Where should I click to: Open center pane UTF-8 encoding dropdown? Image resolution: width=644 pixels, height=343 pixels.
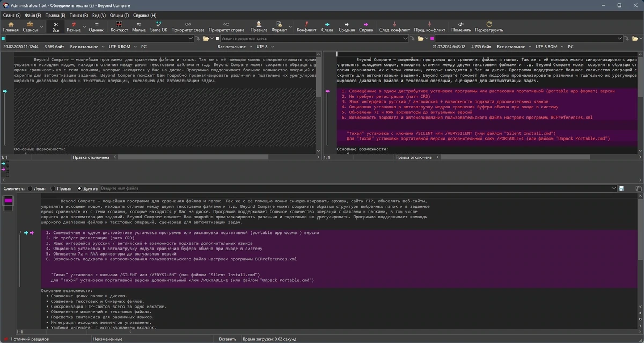[x=265, y=47]
